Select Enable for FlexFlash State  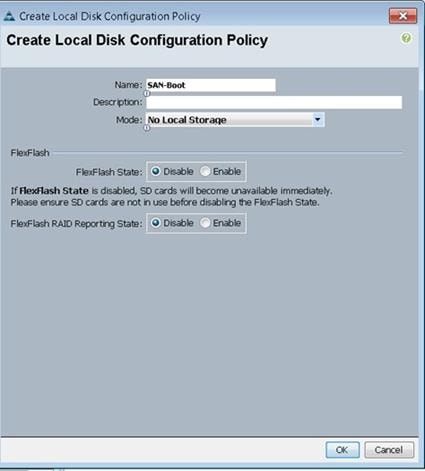[x=205, y=171]
